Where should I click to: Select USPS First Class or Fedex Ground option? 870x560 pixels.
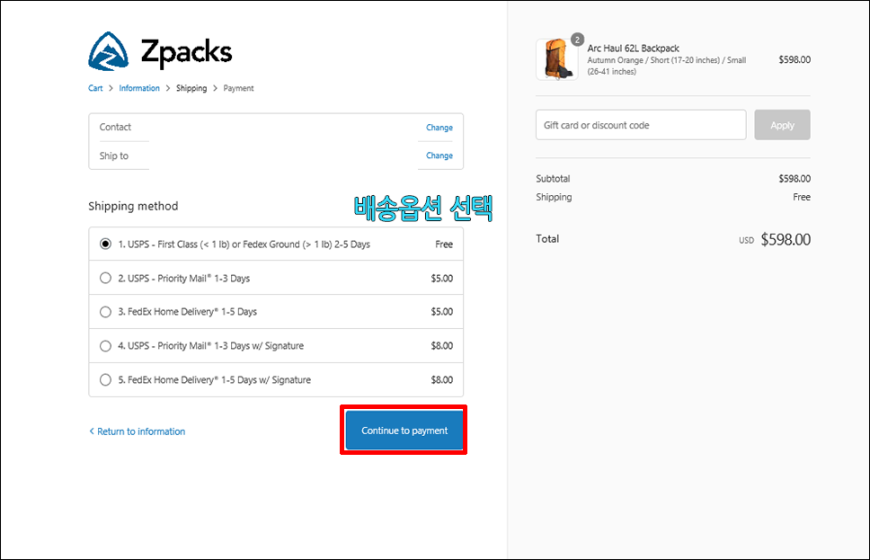pyautogui.click(x=276, y=244)
